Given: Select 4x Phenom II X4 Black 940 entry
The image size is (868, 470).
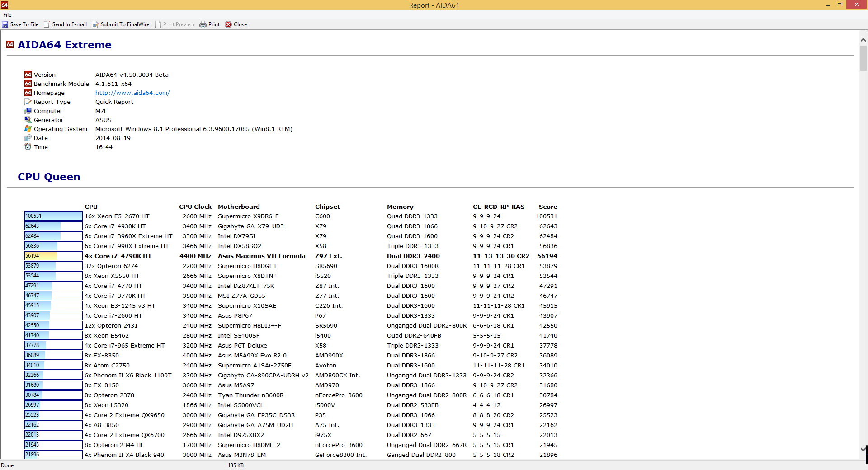Looking at the screenshot, I should click(124, 455).
